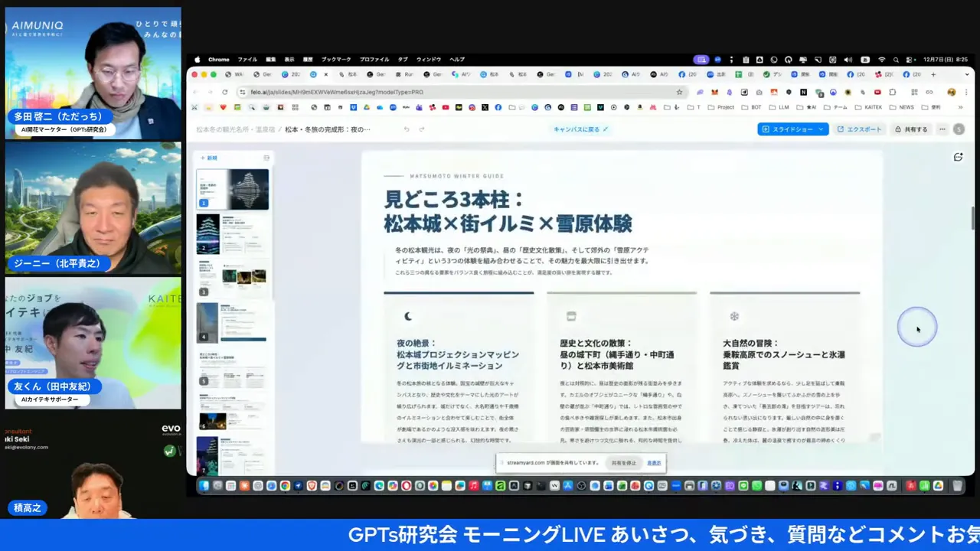Click the image icon at top-right of slide
Viewport: 980px width, 551px height.
tap(958, 157)
